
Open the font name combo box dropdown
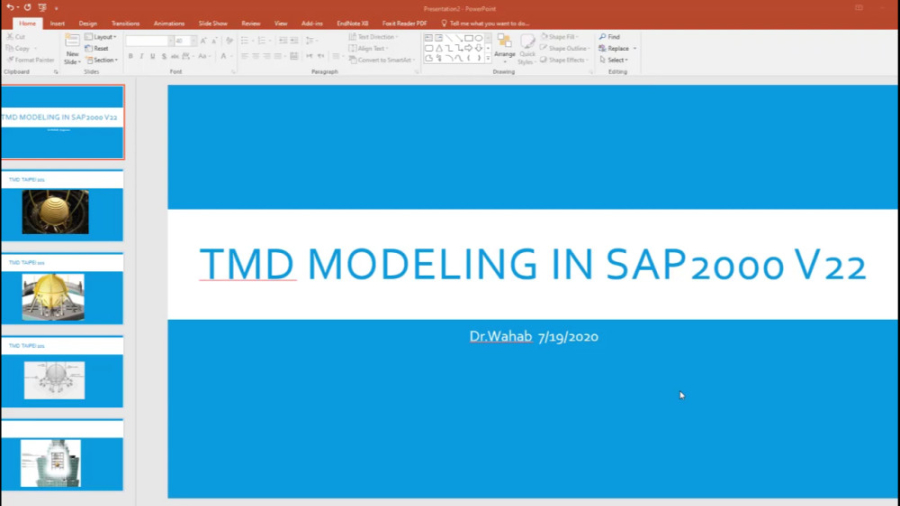tap(170, 41)
